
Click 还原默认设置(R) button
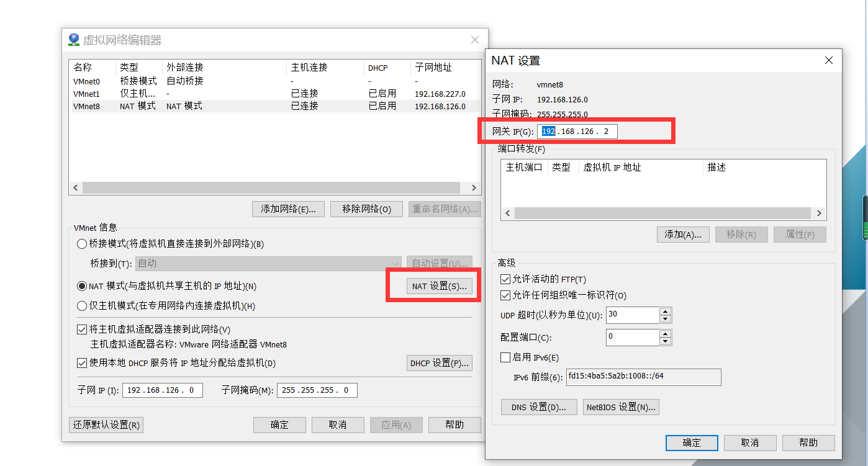point(107,425)
